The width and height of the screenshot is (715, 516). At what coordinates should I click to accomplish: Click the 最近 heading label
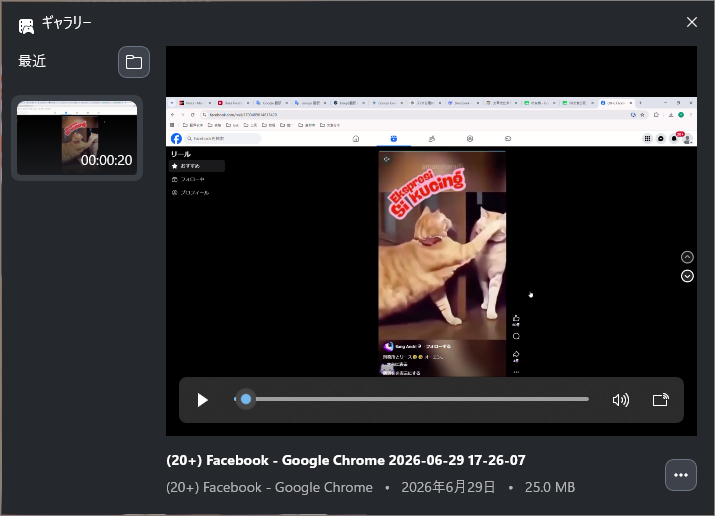32,61
